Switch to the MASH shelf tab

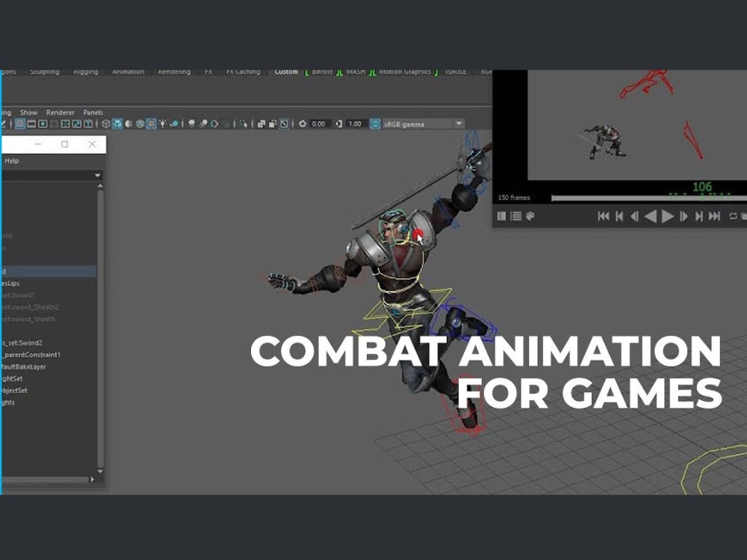point(356,72)
